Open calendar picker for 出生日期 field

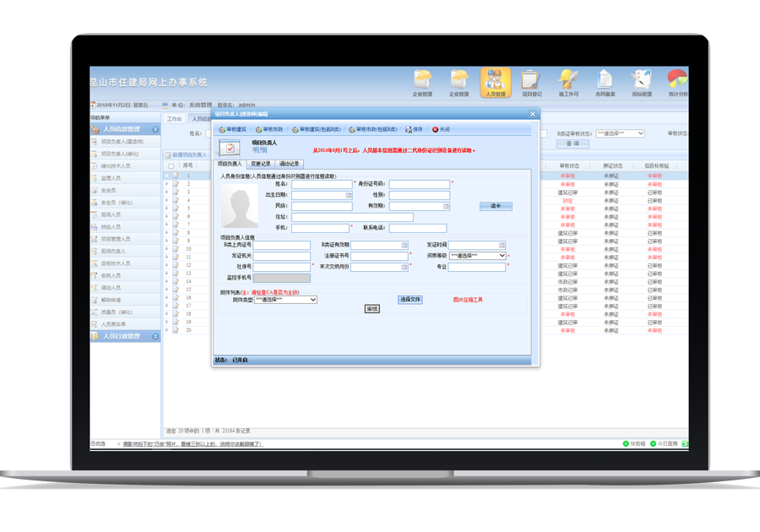pyautogui.click(x=349, y=195)
